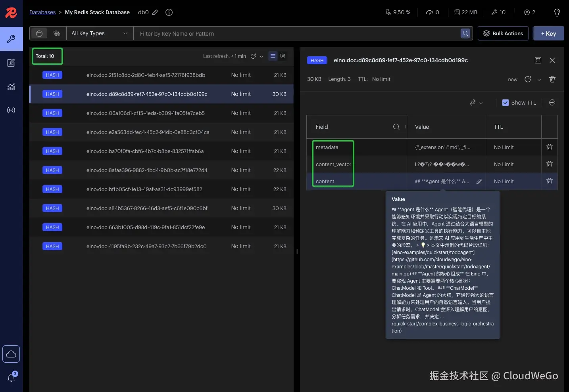Select key eino:doc:bffb05cf-1e13-49af-aa31-dc93999ef582
The width and height of the screenshot is (569, 392).
(161, 189)
